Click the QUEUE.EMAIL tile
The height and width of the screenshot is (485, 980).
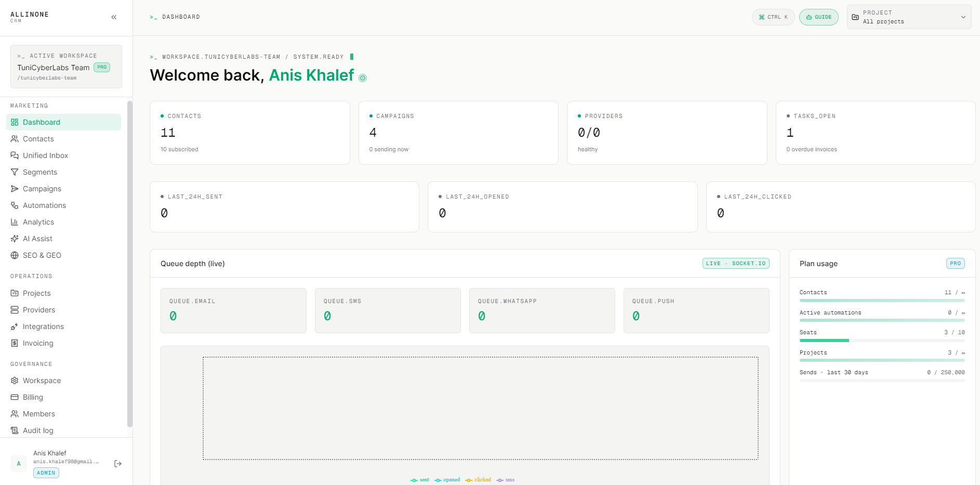233,310
